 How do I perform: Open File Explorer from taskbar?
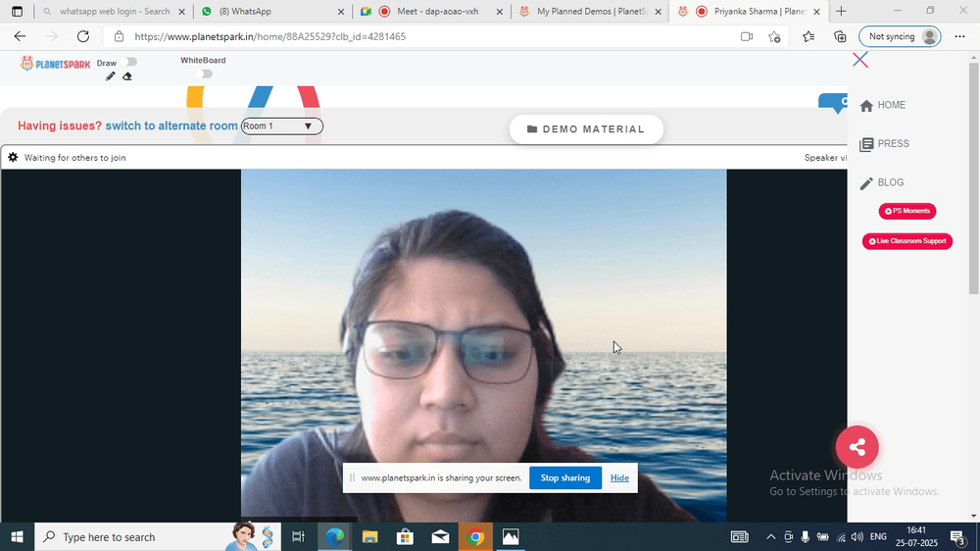(x=370, y=536)
